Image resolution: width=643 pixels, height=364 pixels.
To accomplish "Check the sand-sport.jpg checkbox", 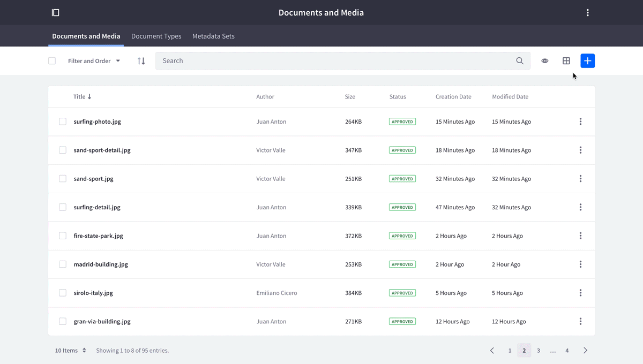I will (x=62, y=178).
